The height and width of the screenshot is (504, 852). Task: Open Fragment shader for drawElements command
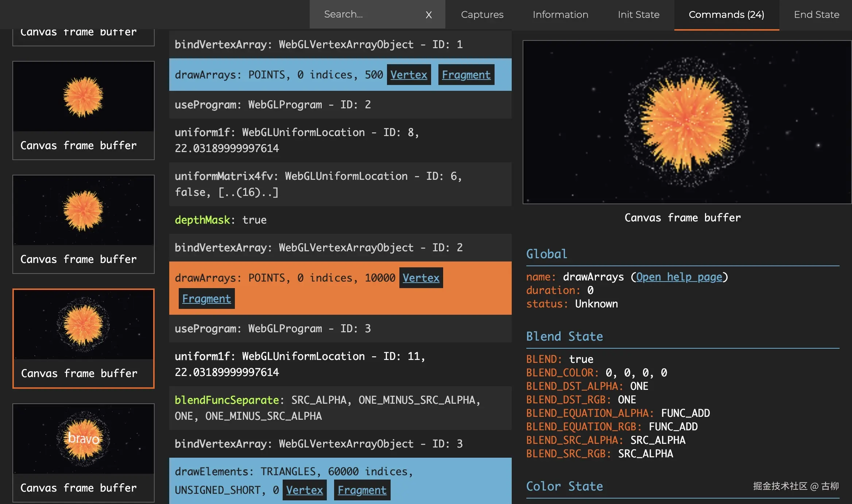tap(362, 490)
